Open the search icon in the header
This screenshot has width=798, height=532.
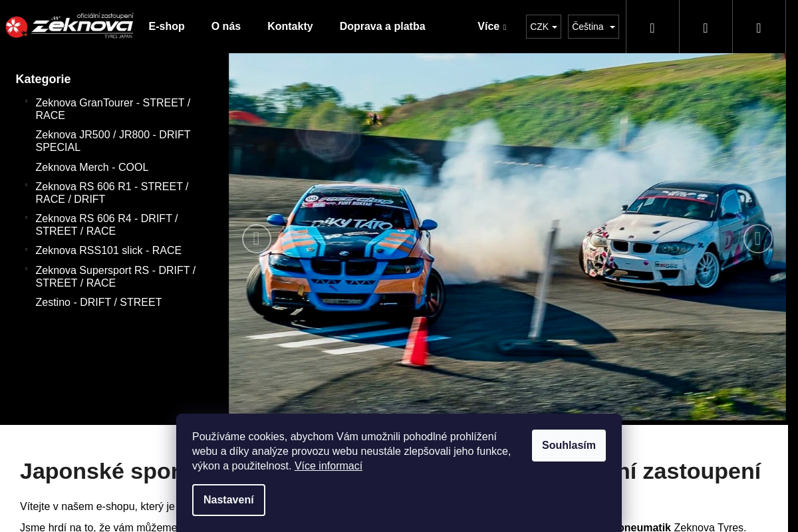(652, 27)
